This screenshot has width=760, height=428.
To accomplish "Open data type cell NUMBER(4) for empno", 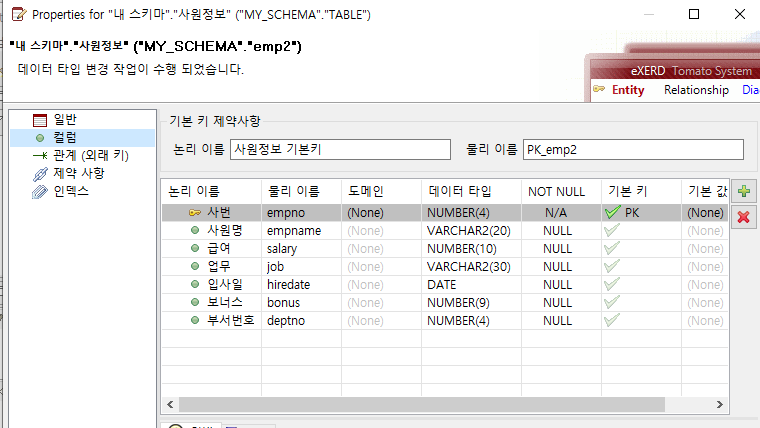I will click(472, 213).
